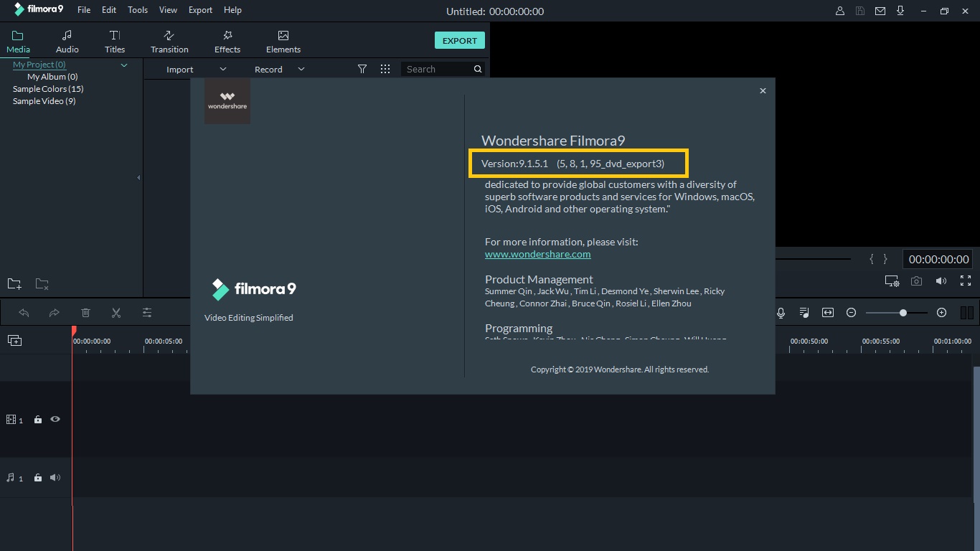Open the Edit menu

109,10
